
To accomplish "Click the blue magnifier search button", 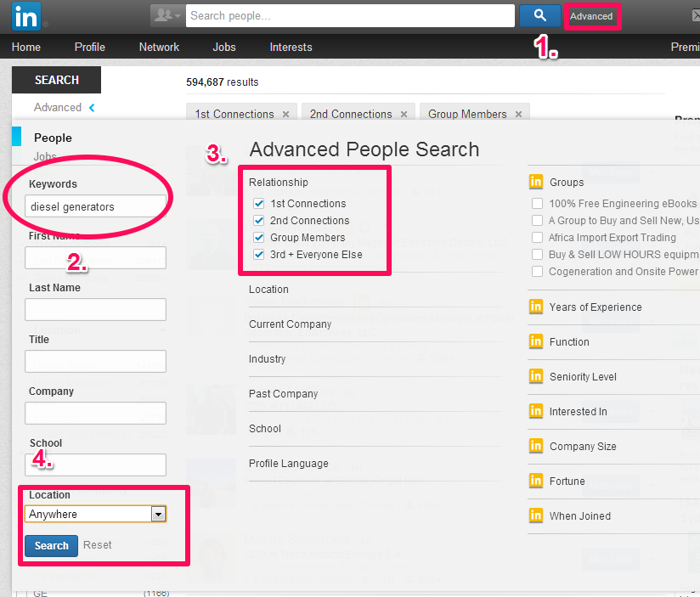I will [x=539, y=16].
